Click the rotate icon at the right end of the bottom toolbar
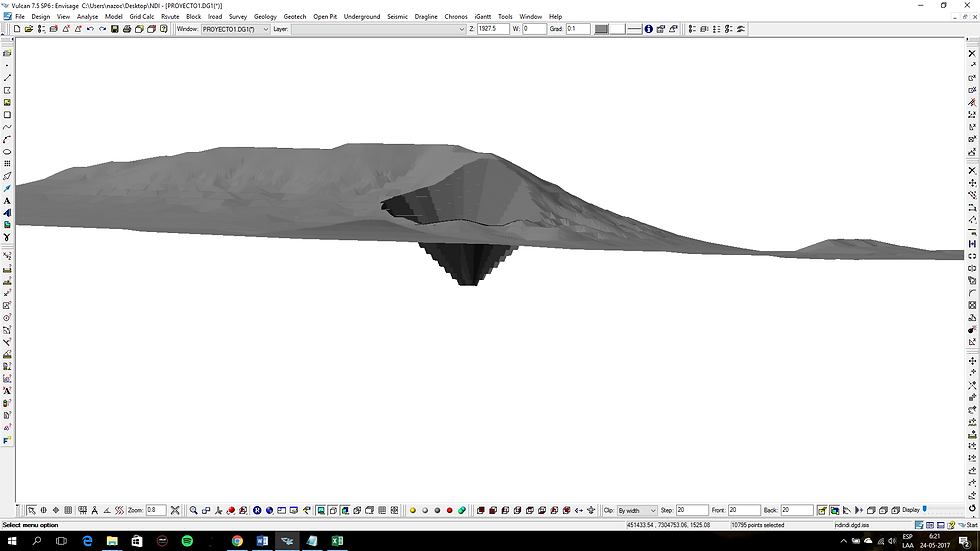The height and width of the screenshot is (551, 980). 972,510
